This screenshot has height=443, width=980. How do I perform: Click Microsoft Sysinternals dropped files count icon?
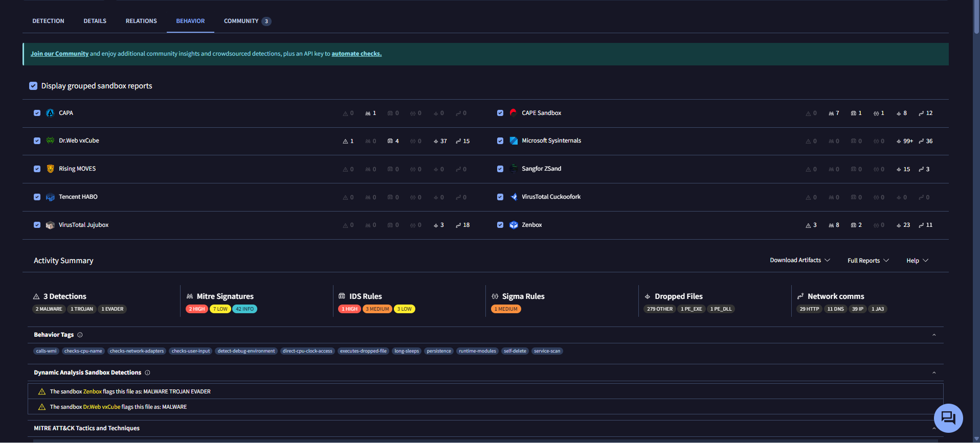[899, 142]
